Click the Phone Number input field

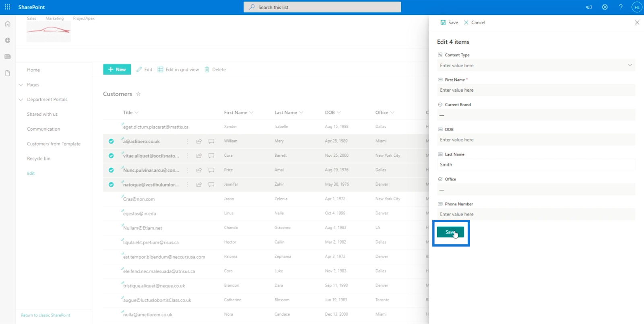pyautogui.click(x=536, y=215)
